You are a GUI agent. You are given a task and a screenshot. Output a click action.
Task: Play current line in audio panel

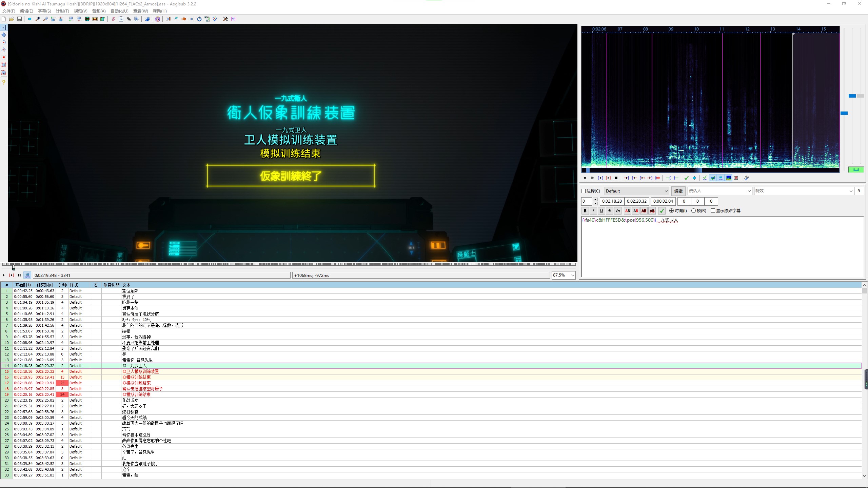point(608,178)
